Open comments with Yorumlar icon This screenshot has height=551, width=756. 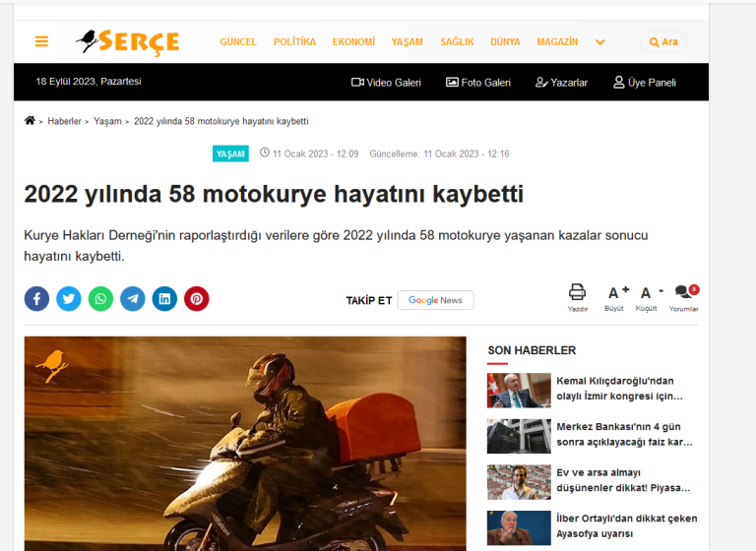coord(684,297)
